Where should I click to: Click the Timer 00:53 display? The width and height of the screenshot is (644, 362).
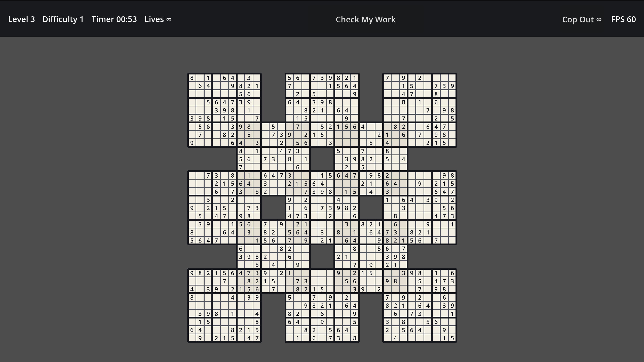tap(114, 19)
